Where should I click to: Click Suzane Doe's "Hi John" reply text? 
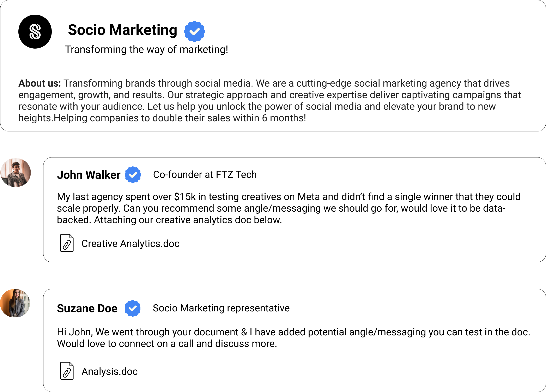point(293,338)
